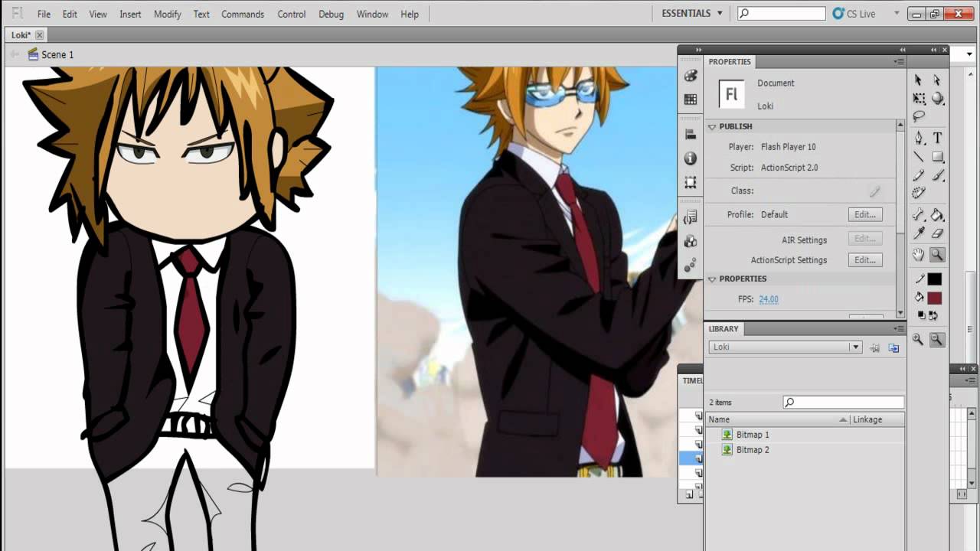Open the Align panel icon
Screen dimensions: 980x551
click(x=691, y=134)
